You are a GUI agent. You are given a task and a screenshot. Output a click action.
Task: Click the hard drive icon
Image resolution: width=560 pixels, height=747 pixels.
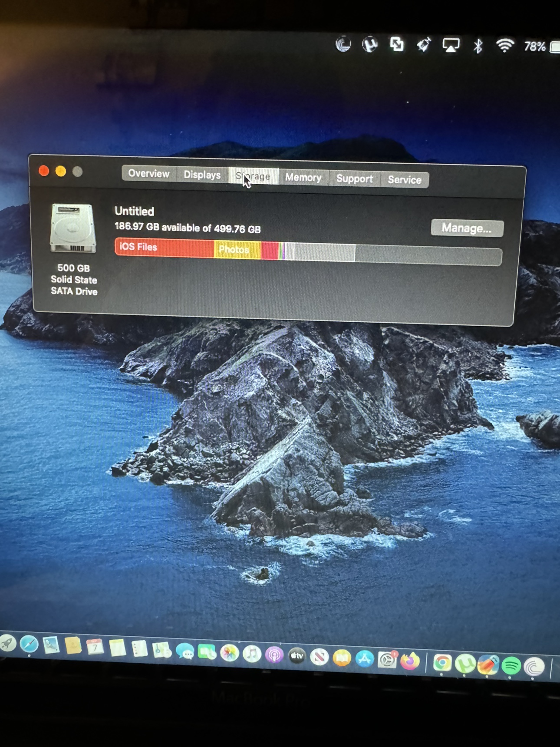73,228
